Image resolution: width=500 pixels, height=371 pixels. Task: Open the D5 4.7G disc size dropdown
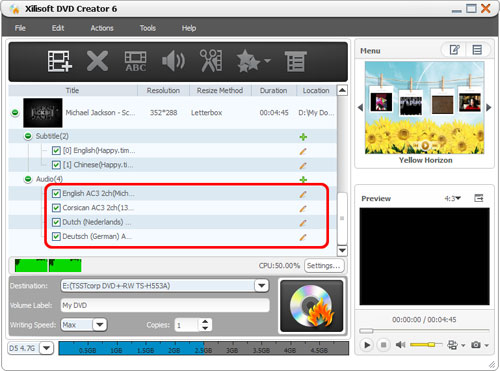click(x=46, y=348)
